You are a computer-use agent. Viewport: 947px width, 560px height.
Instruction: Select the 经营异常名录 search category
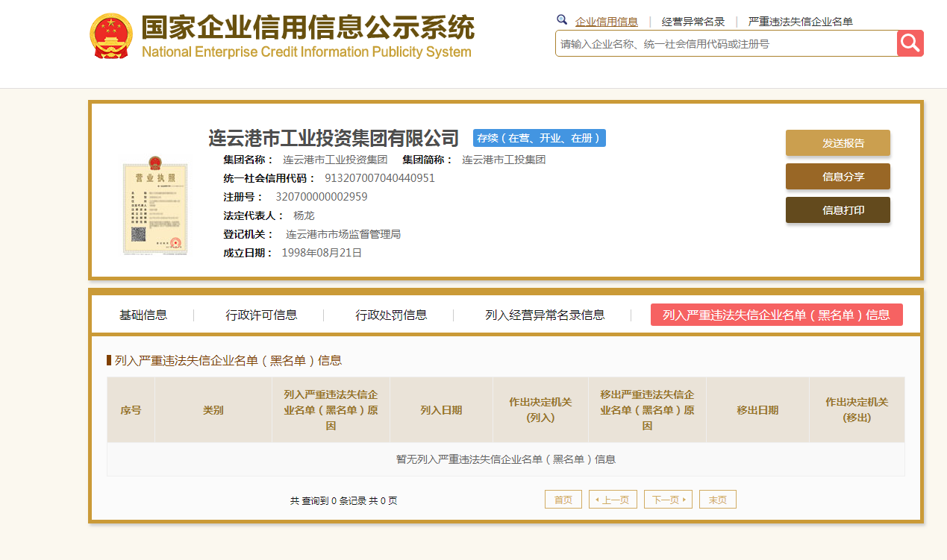pyautogui.click(x=693, y=22)
